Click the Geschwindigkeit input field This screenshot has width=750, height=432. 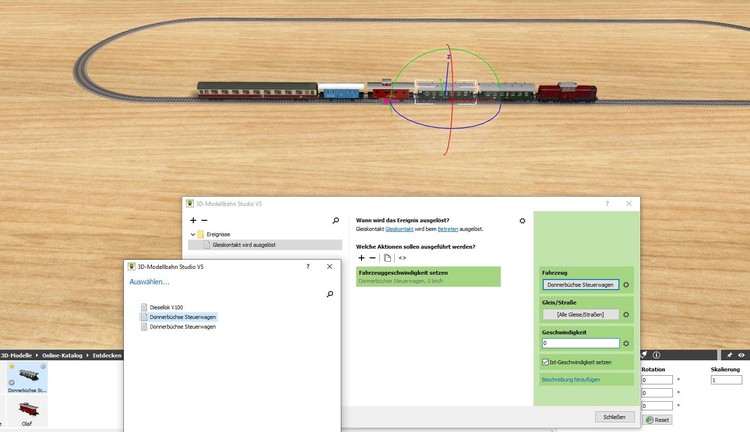(580, 343)
